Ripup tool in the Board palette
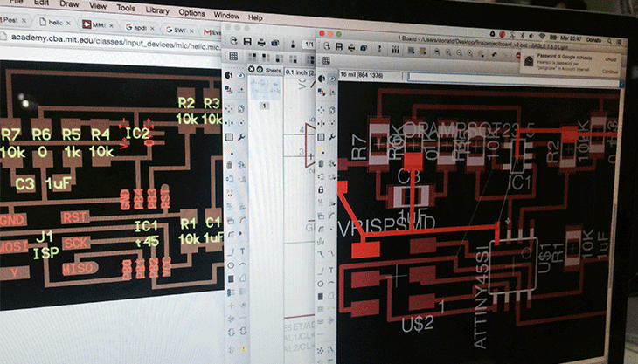Screen dimensions: 638x364 (331, 255)
